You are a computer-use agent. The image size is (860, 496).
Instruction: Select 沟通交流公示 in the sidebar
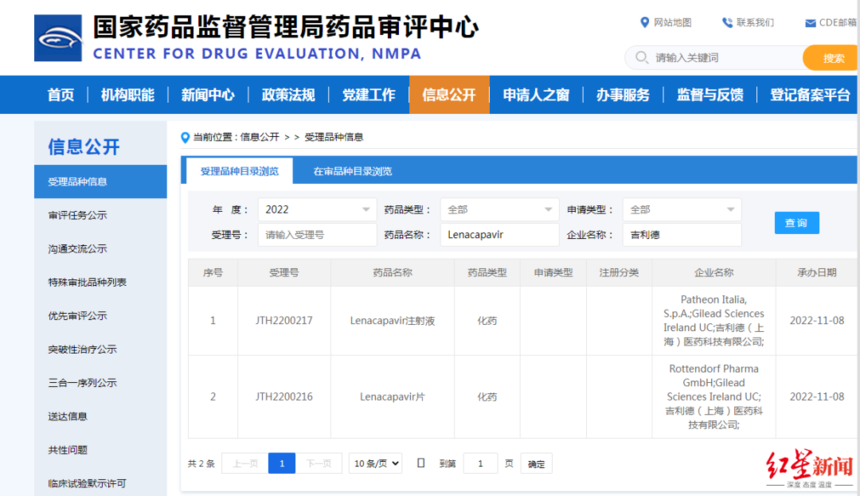click(x=77, y=249)
